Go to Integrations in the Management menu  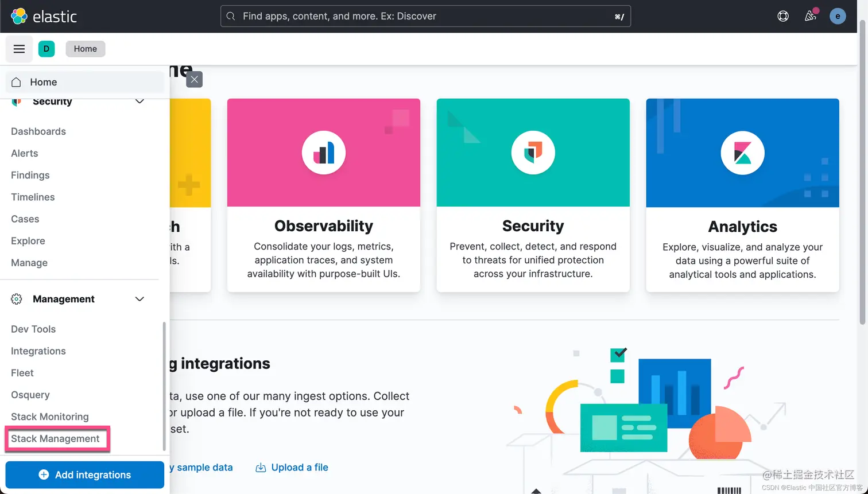(38, 351)
